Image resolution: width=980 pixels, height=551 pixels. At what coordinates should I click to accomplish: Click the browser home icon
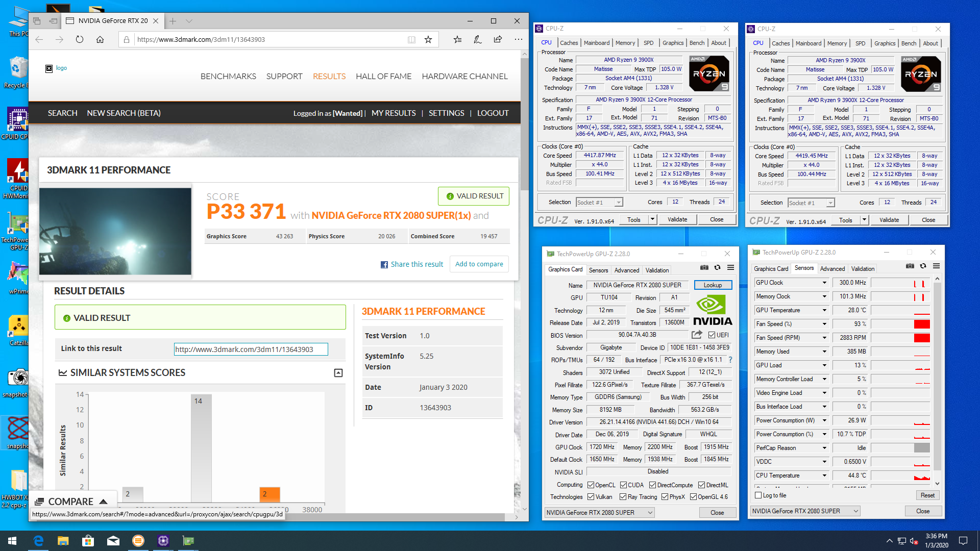coord(100,39)
